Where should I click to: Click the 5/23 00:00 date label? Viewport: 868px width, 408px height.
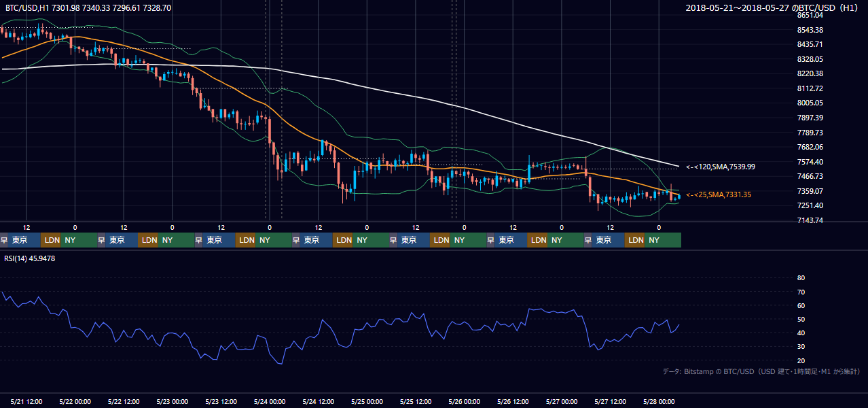pos(172,402)
